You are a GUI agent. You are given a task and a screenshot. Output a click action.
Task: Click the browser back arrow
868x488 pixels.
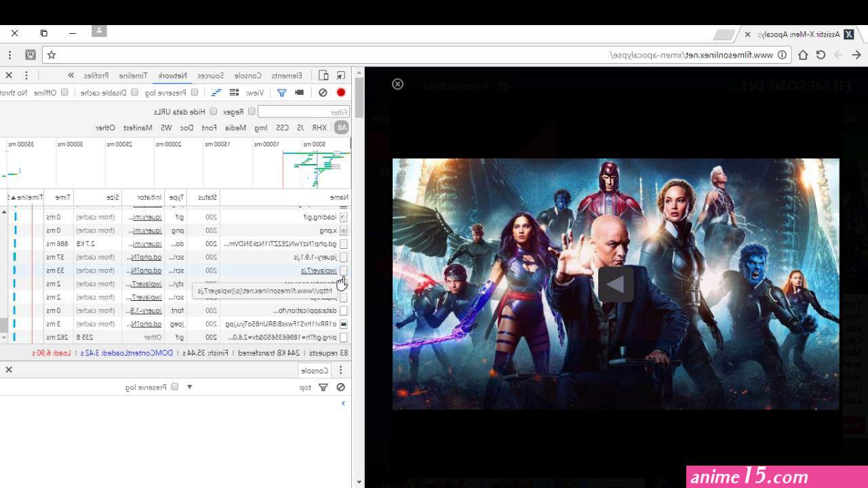(x=857, y=55)
